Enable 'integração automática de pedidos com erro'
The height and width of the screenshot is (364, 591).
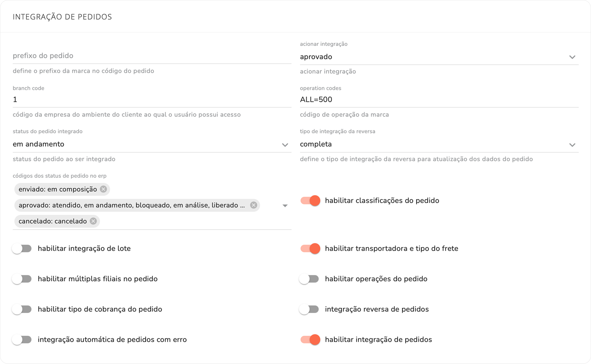pyautogui.click(x=22, y=340)
